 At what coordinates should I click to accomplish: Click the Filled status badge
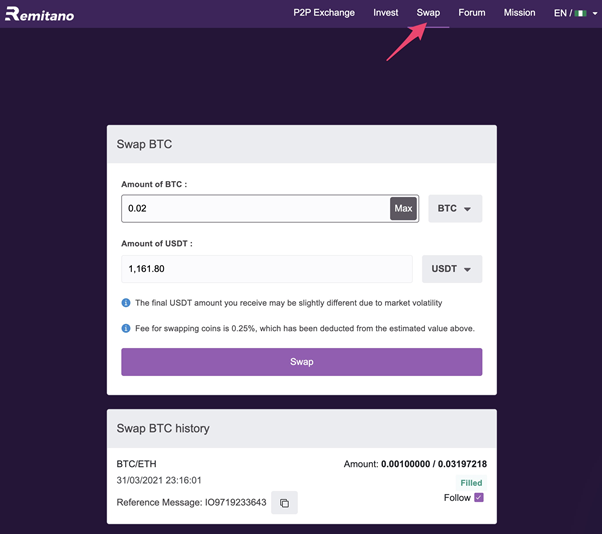click(x=471, y=483)
